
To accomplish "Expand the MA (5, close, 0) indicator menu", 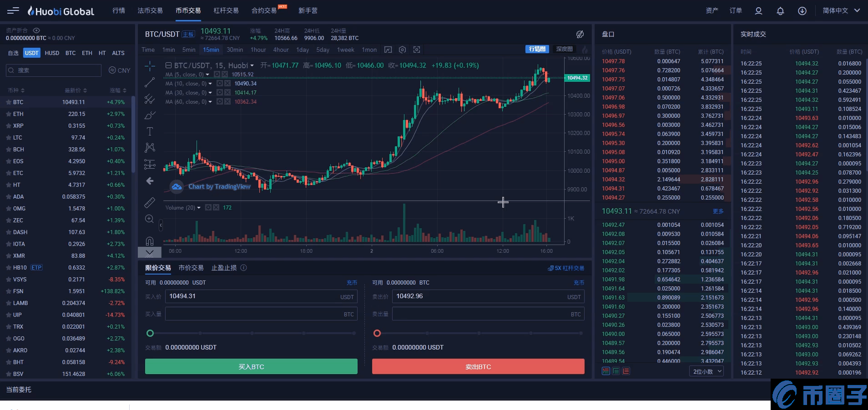I will tap(208, 75).
